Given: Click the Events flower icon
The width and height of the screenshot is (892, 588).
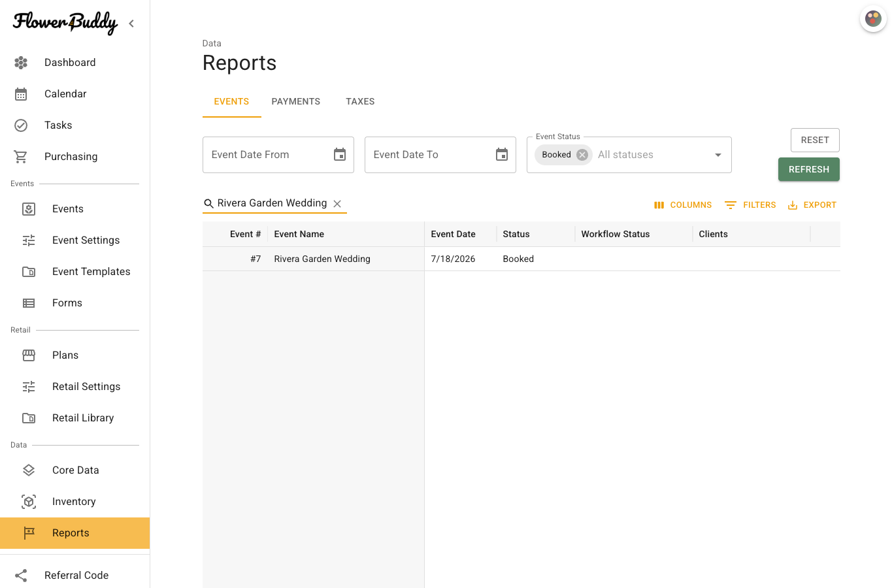Looking at the screenshot, I should point(29,209).
